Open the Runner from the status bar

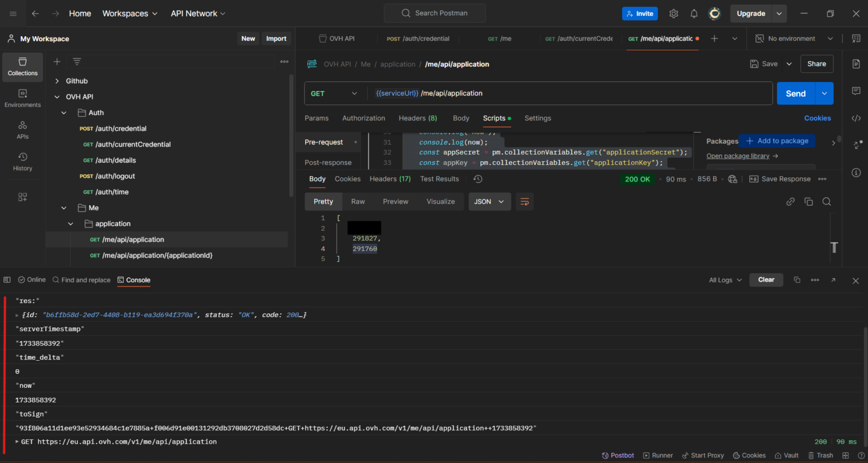pos(657,455)
